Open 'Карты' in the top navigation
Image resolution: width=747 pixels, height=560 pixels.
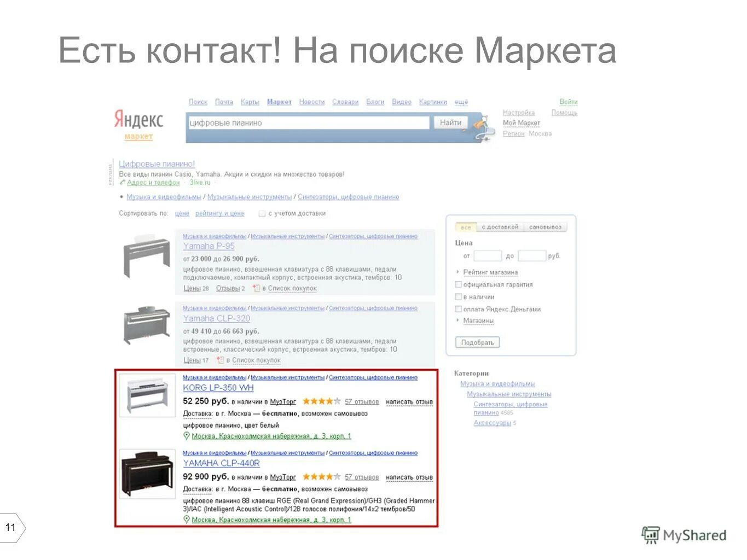pos(250,102)
